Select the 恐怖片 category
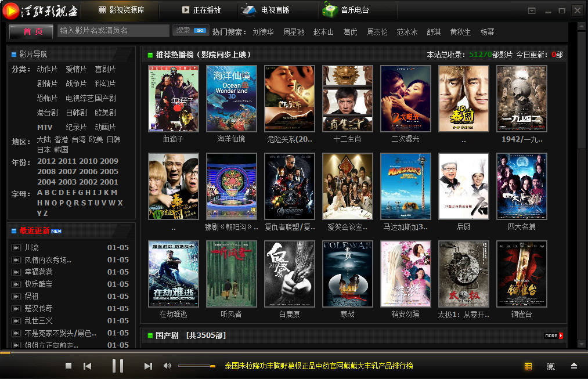The image size is (588, 379). [47, 99]
